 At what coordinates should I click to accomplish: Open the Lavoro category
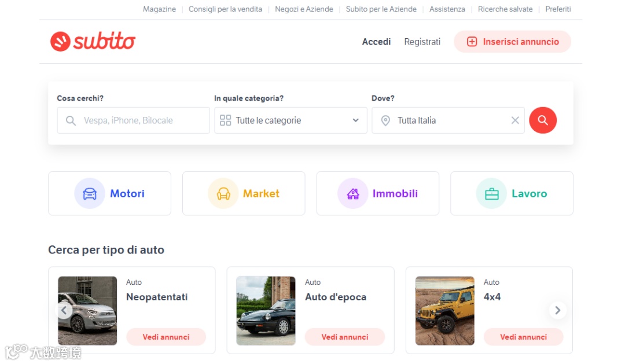(x=512, y=193)
